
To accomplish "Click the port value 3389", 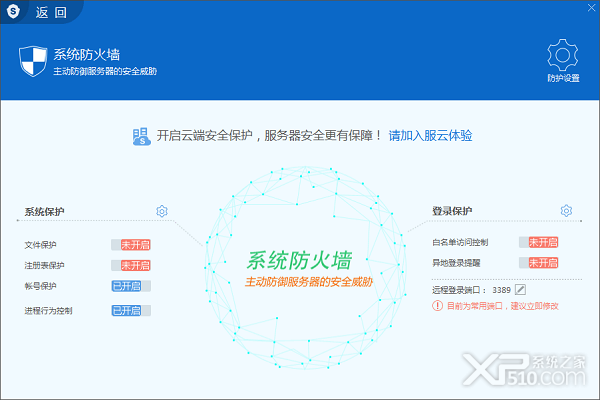I will 501,290.
